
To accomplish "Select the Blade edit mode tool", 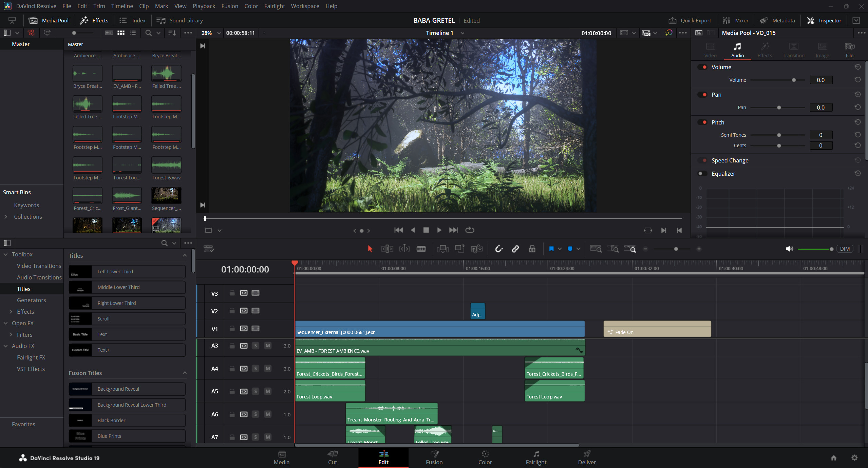I will click(x=421, y=249).
